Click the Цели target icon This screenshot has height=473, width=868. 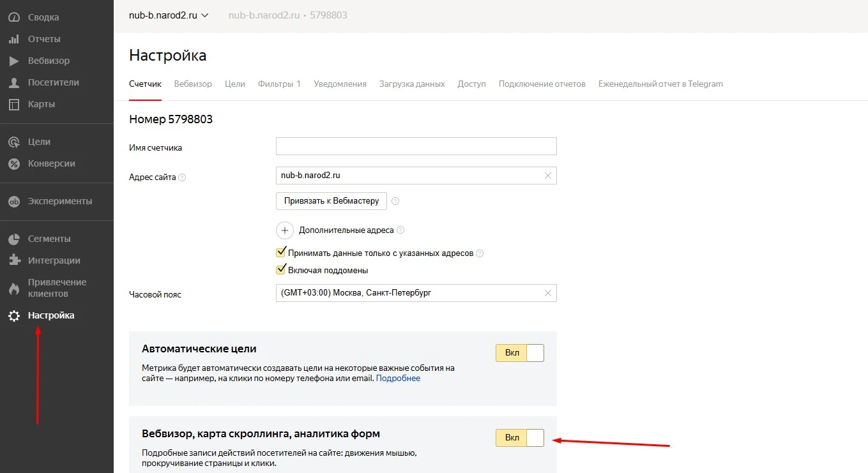point(14,142)
